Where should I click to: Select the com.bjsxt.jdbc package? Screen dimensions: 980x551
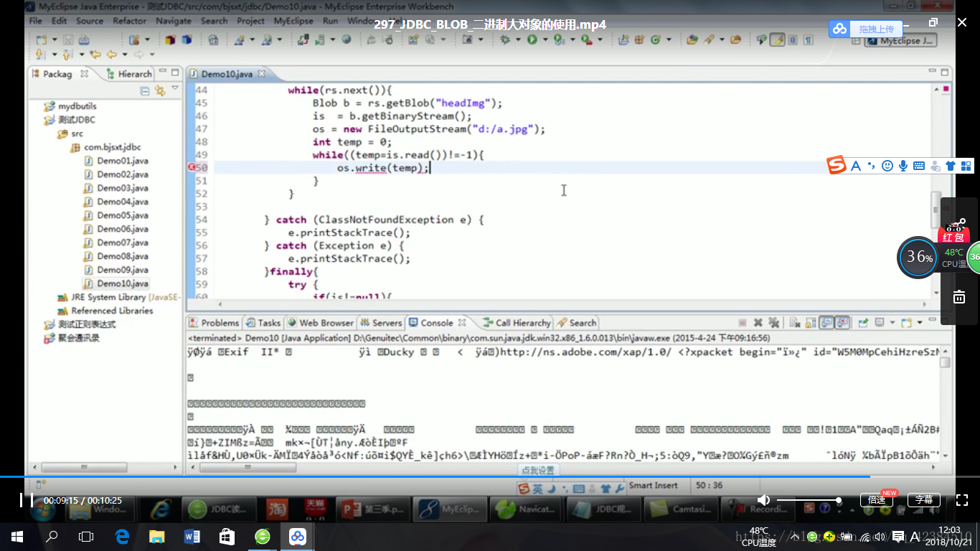[105, 147]
